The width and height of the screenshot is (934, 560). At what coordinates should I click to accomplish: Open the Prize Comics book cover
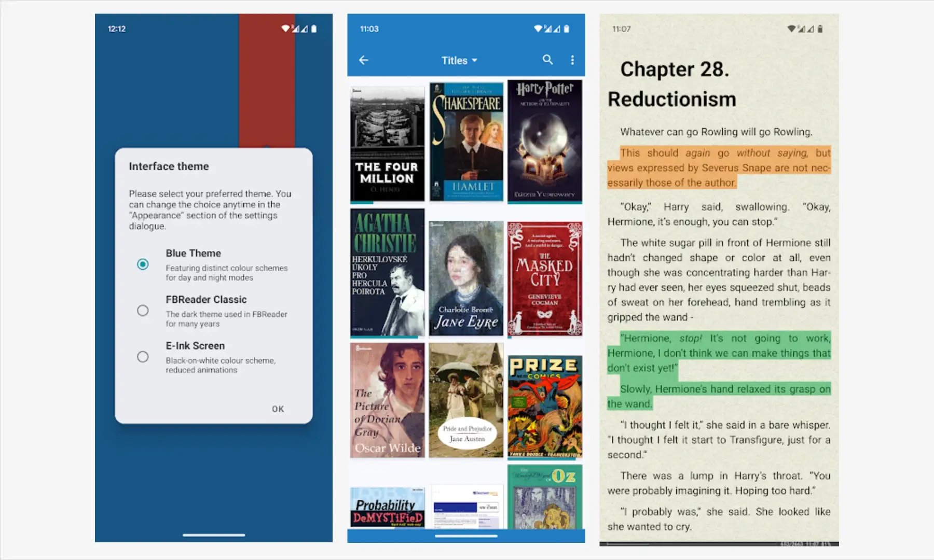click(x=545, y=407)
